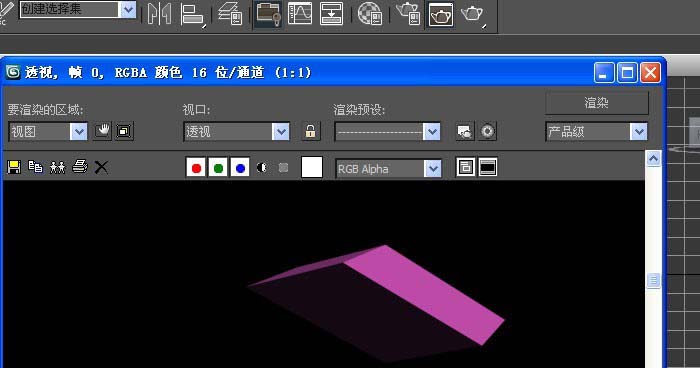The height and width of the screenshot is (368, 700).
Task: Maximize the rendered frame window
Action: coord(627,72)
